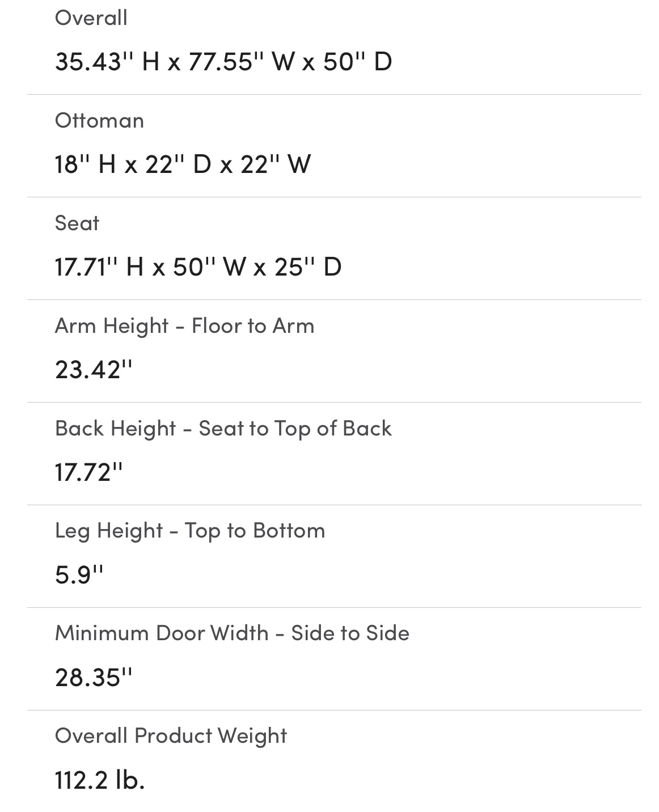Click the Overall Product Weight label
The width and height of the screenshot is (659, 812).
(x=171, y=736)
